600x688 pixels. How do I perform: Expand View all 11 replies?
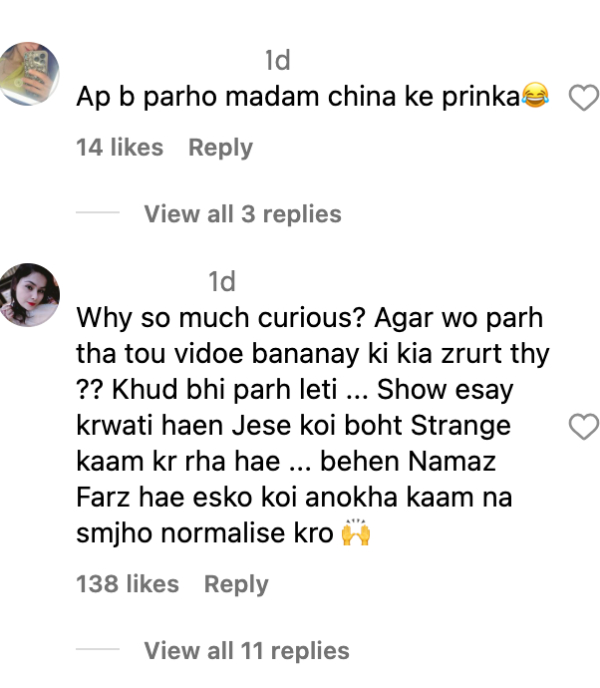pyautogui.click(x=247, y=650)
